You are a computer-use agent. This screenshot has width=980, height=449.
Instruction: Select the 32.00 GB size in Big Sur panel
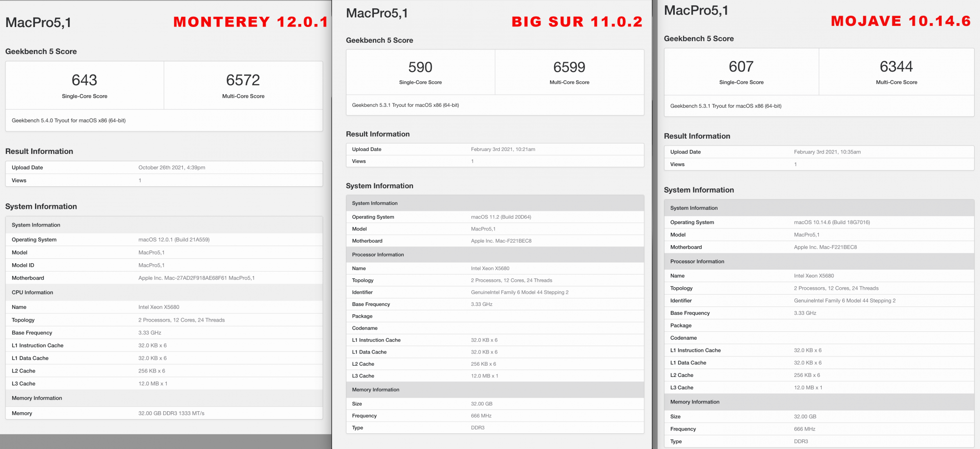[x=482, y=404]
